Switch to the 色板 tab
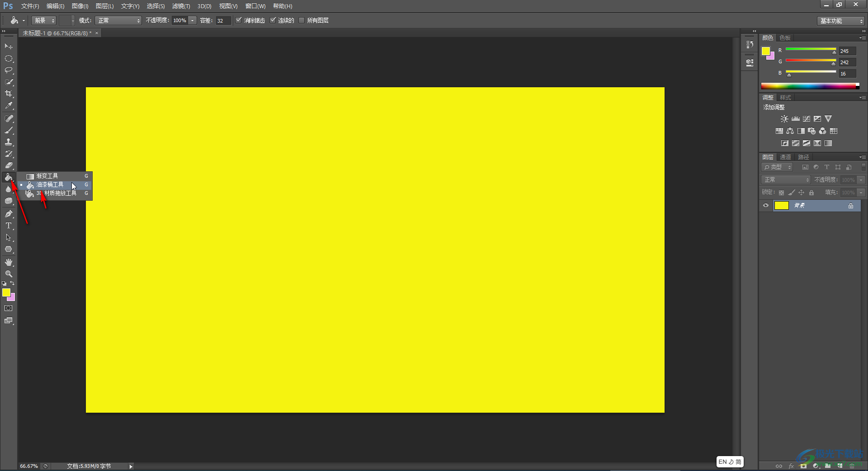This screenshot has width=868, height=471. [785, 38]
